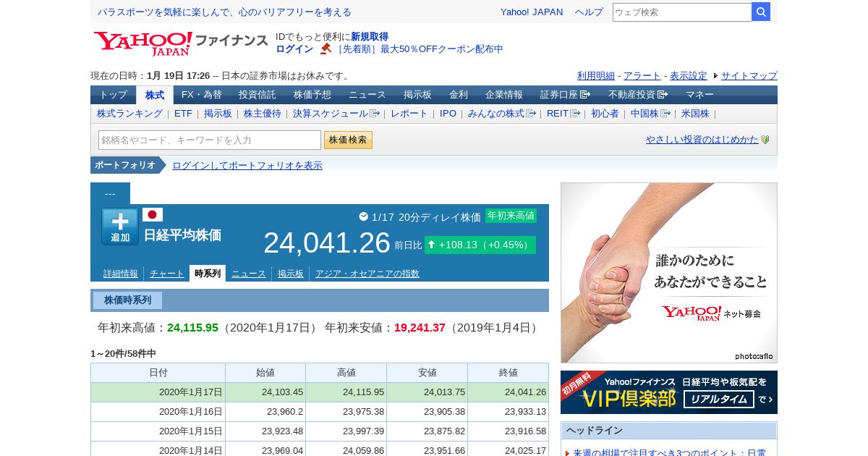868x456 pixels.
Task: Open the アラート link
Action: [x=642, y=75]
